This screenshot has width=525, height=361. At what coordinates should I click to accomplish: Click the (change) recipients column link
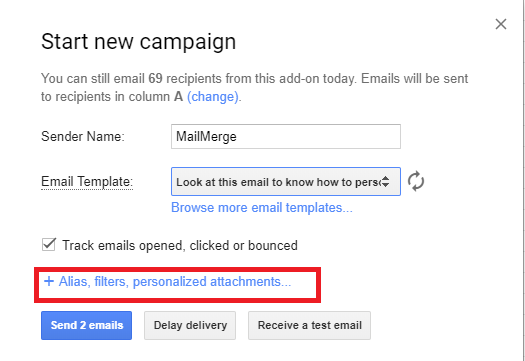point(213,97)
